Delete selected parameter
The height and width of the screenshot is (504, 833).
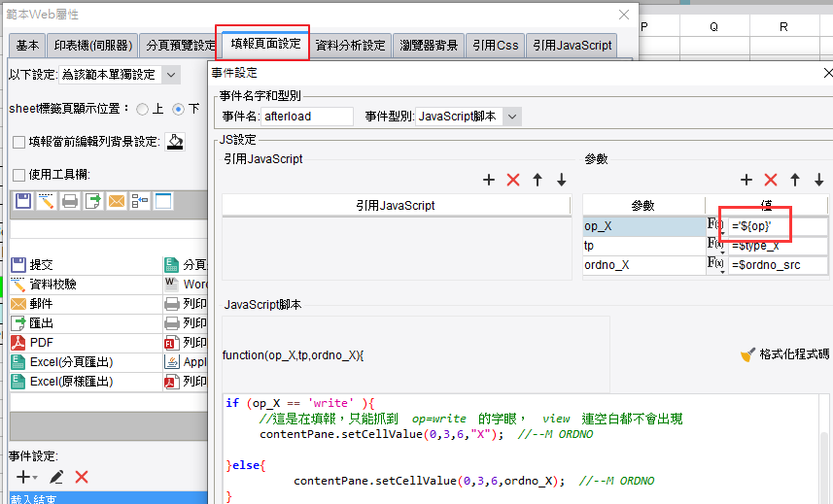coord(771,180)
